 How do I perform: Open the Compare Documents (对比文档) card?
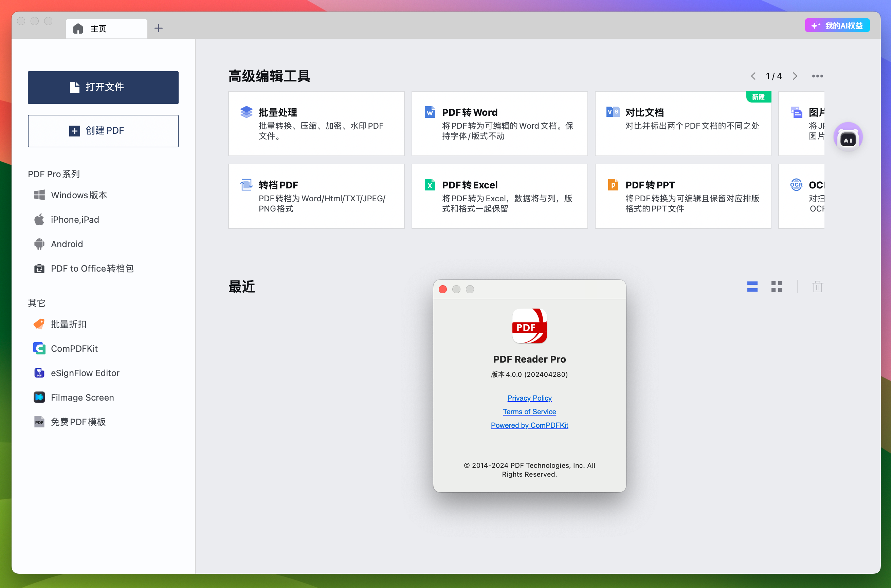tap(683, 123)
